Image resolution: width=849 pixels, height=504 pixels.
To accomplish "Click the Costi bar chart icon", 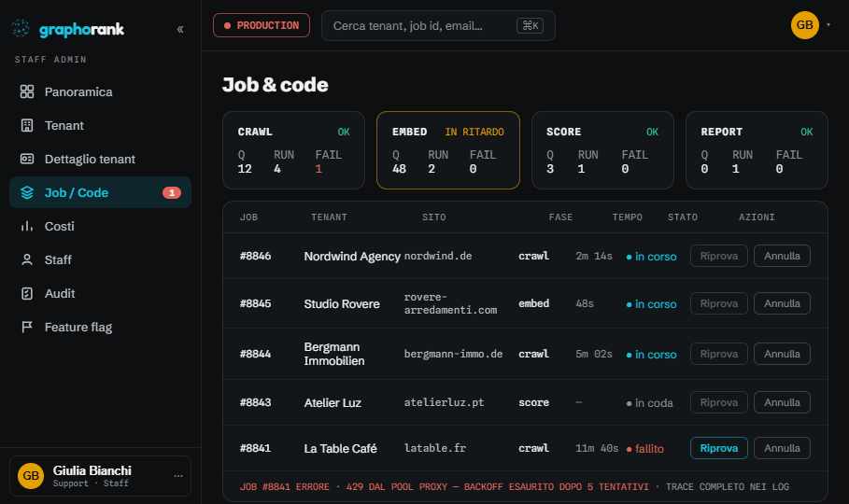I will (x=27, y=226).
